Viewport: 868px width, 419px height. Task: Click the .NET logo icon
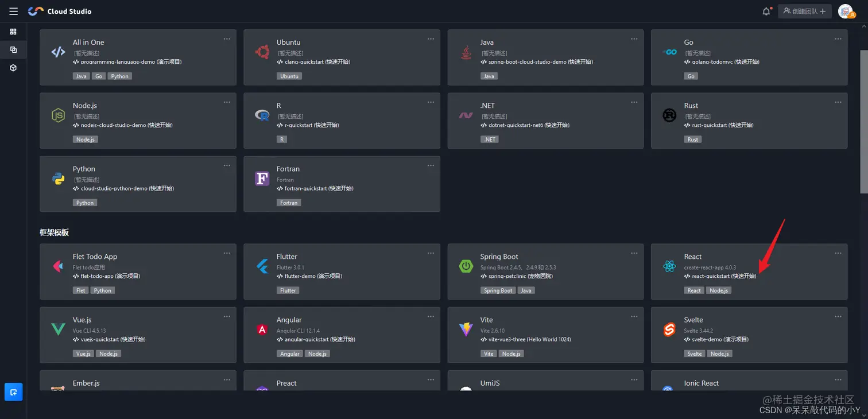point(466,115)
